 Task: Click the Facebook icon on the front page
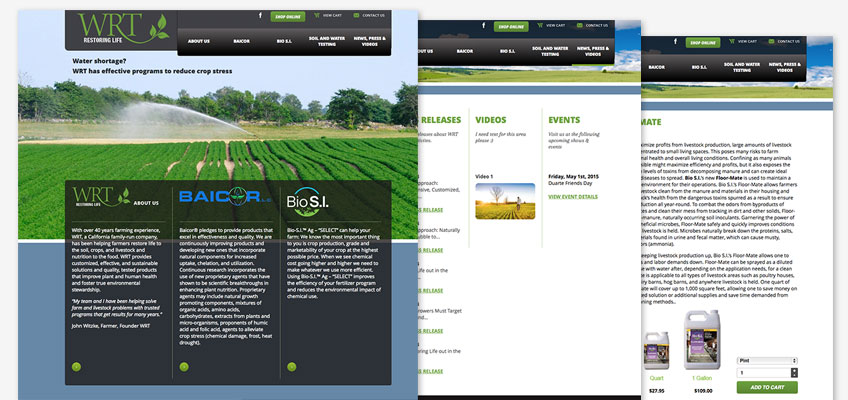pos(260,16)
